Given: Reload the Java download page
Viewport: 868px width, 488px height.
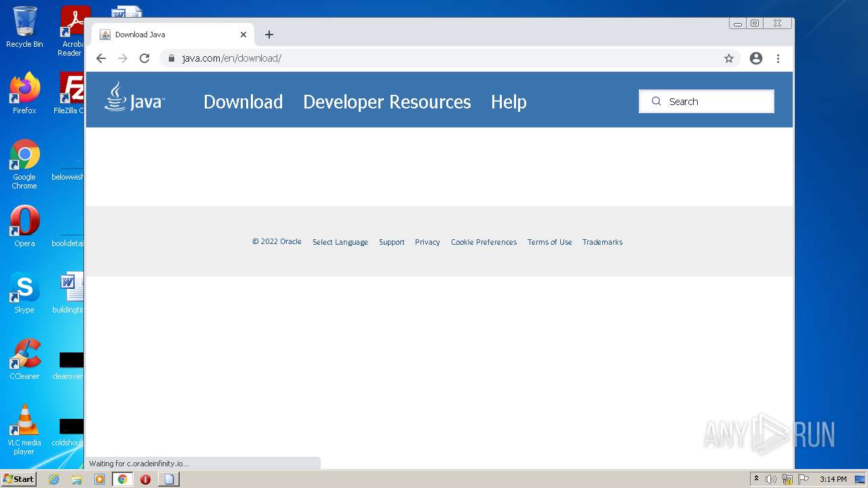Looking at the screenshot, I should (x=144, y=58).
